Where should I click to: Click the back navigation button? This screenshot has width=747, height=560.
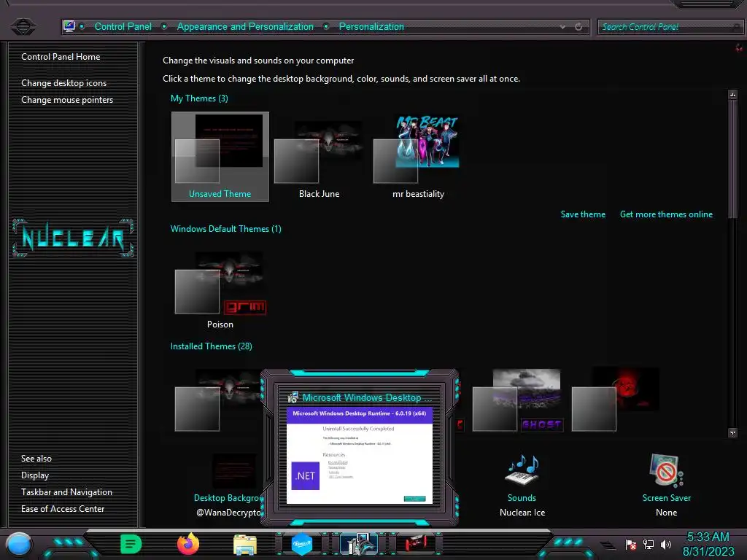click(x=23, y=26)
